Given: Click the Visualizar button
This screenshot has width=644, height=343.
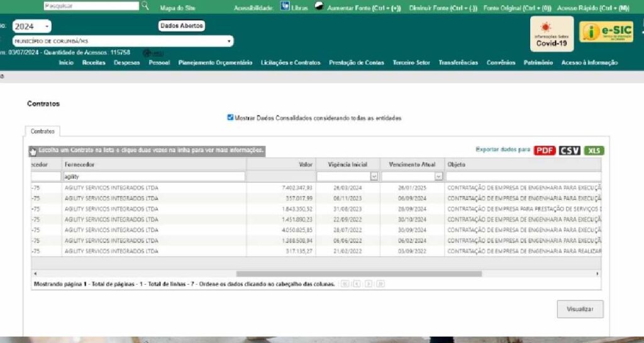Looking at the screenshot, I should [x=580, y=309].
